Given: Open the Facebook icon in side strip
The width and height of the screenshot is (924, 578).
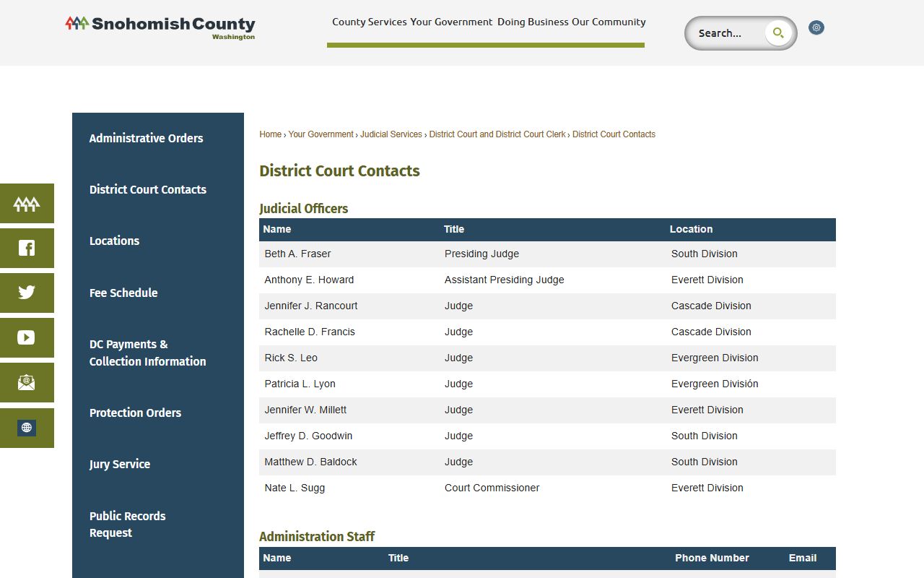Looking at the screenshot, I should (27, 249).
